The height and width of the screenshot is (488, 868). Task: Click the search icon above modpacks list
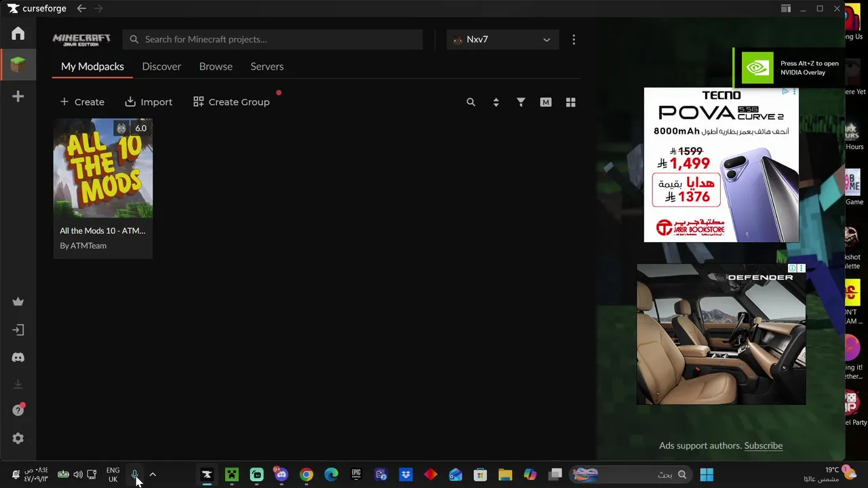pos(471,102)
